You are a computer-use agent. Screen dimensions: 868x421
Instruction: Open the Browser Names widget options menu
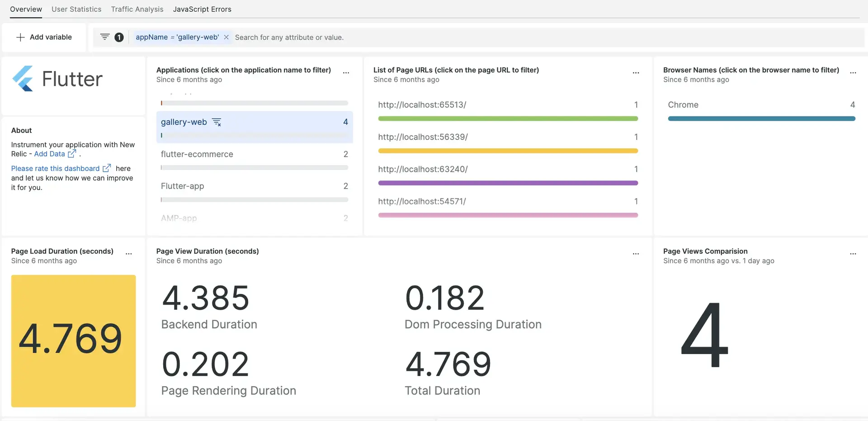point(853,73)
